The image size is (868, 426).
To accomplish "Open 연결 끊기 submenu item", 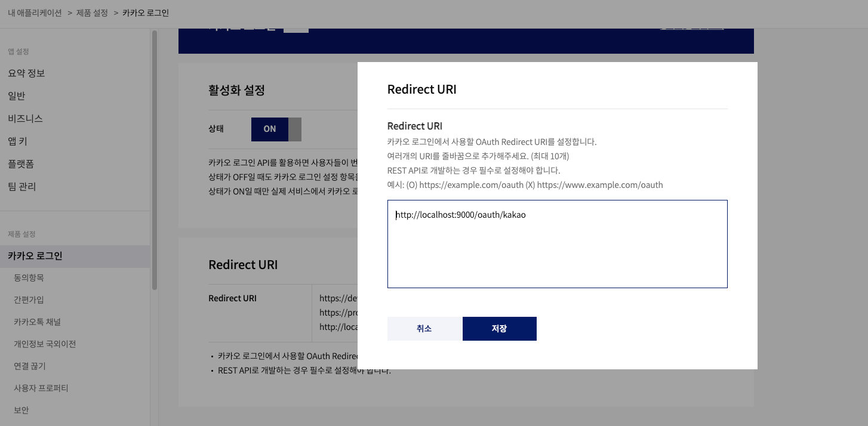I will [30, 366].
